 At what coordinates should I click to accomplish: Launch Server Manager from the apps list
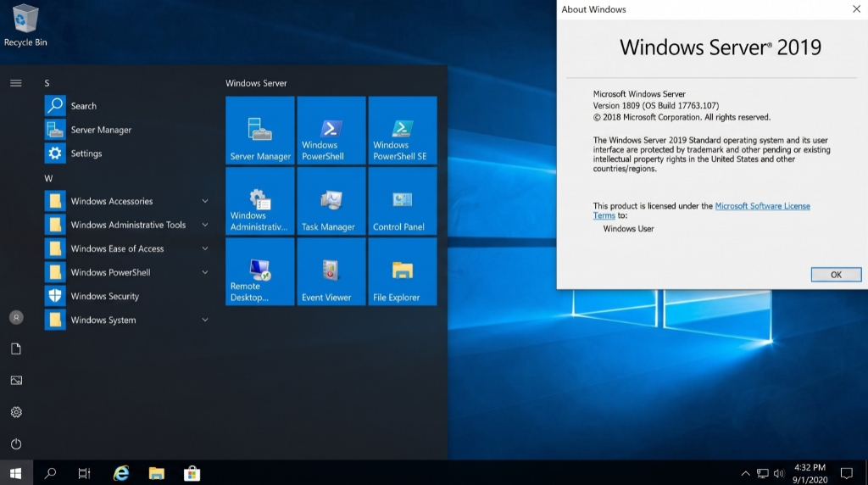tap(127, 130)
